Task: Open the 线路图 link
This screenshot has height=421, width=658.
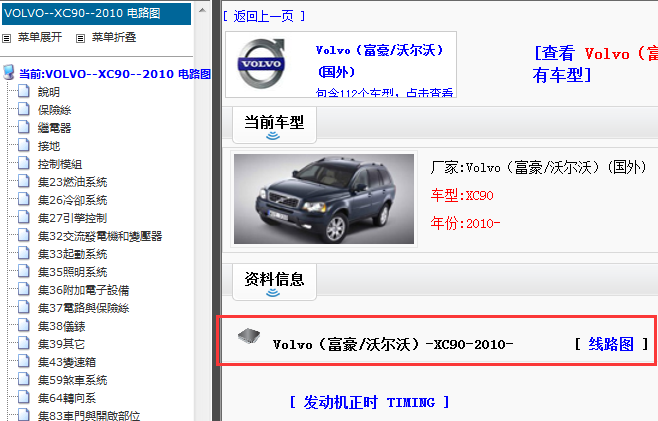Action: 611,344
